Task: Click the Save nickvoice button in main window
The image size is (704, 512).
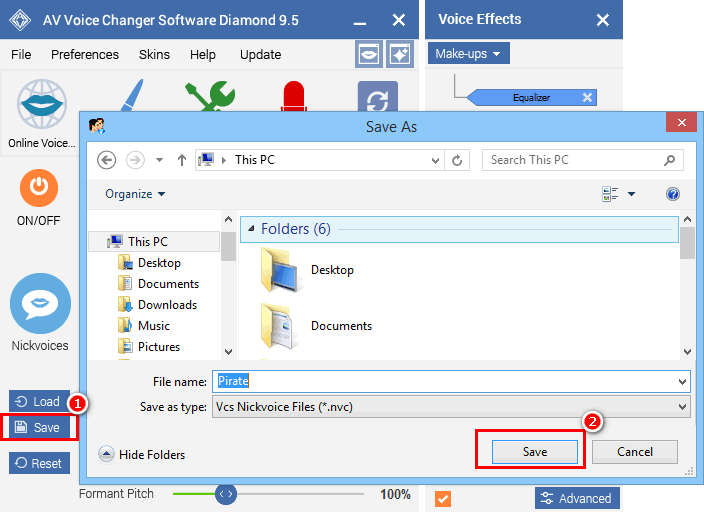Action: pyautogui.click(x=39, y=427)
